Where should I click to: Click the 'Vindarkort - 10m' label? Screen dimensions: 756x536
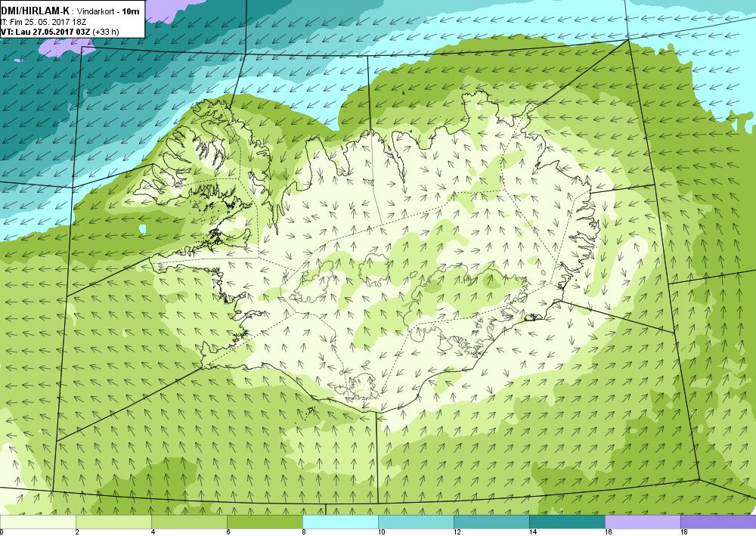pos(108,11)
